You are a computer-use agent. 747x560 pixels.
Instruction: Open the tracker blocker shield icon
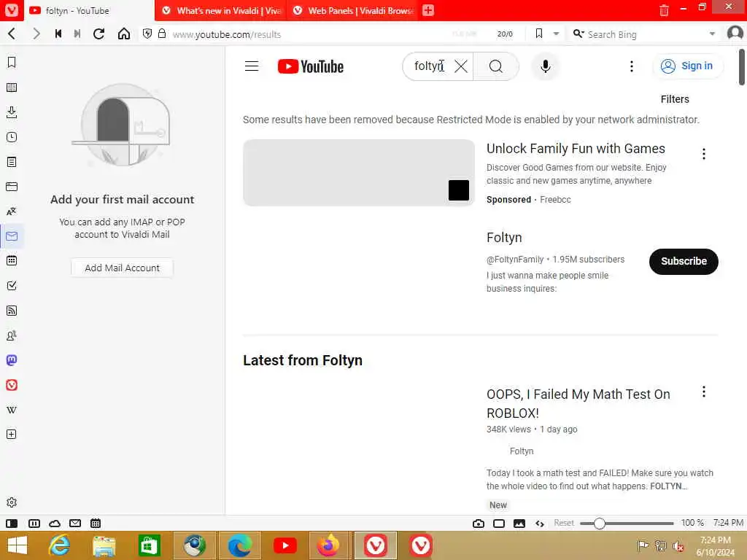[x=147, y=34]
